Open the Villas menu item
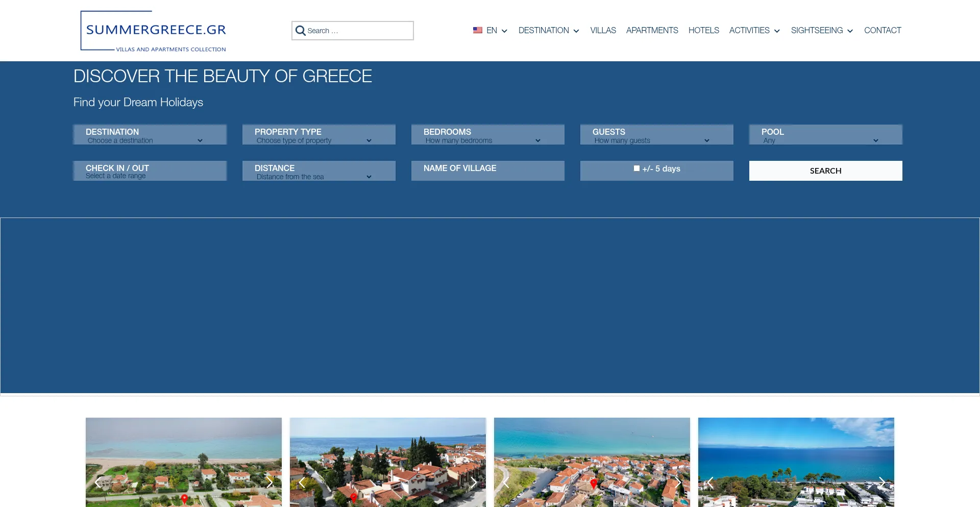This screenshot has width=980, height=507. pos(603,31)
